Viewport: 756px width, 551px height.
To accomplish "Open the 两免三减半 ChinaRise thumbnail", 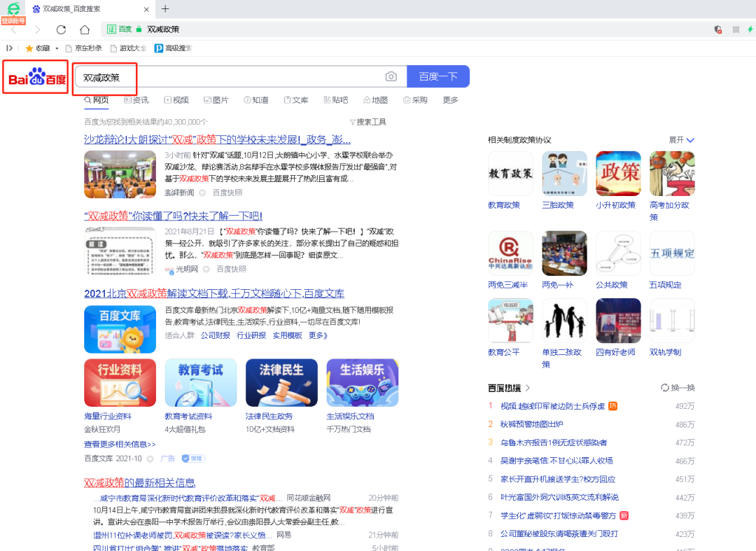I will click(x=510, y=253).
